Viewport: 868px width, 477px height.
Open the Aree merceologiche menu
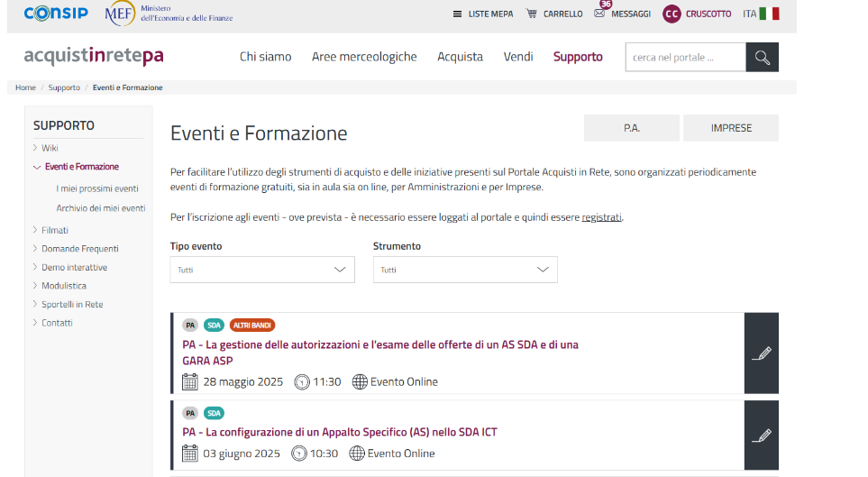[x=364, y=57]
